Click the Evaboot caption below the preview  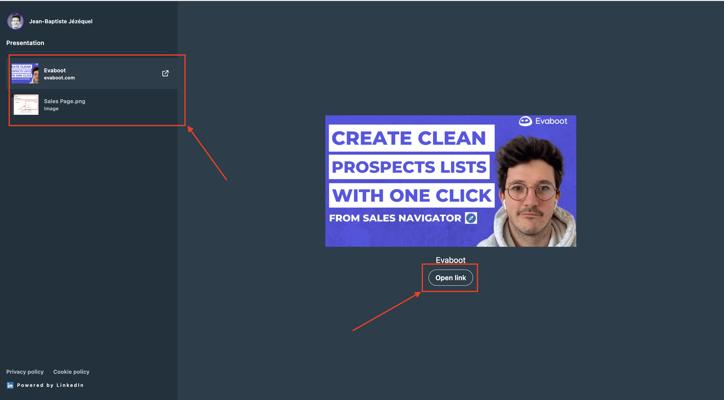[451, 260]
